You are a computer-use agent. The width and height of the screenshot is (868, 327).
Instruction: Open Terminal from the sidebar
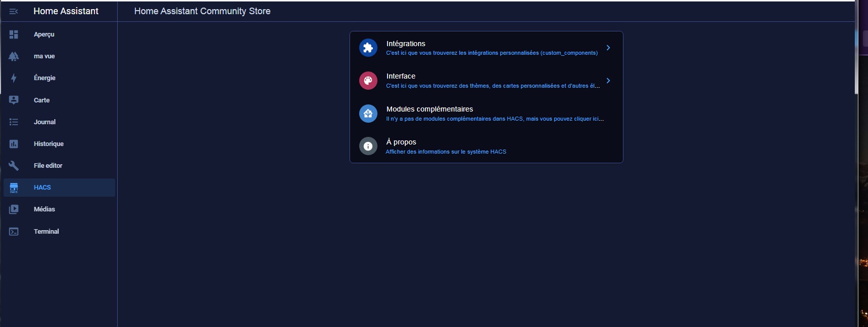(x=59, y=232)
